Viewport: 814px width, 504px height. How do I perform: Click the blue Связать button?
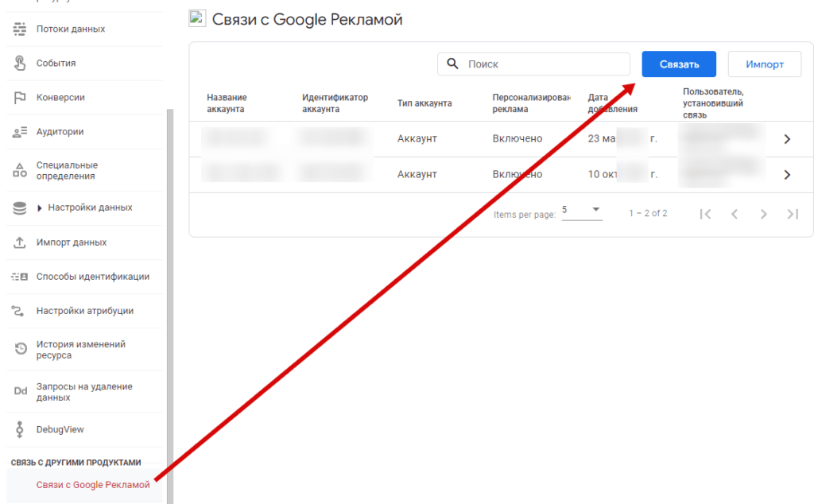pyautogui.click(x=679, y=64)
